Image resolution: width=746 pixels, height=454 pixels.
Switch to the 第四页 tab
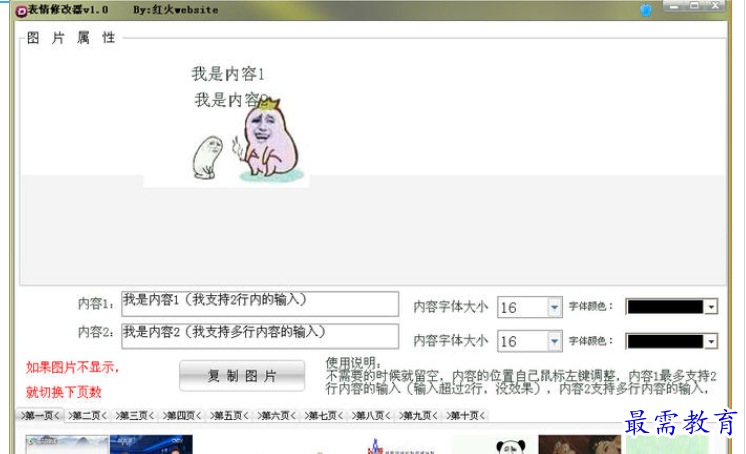182,415
